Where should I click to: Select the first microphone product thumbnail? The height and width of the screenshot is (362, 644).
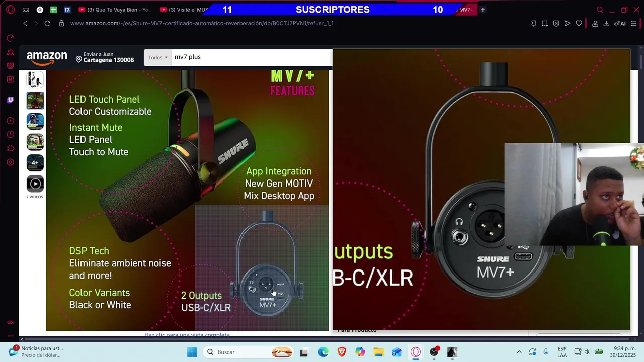pyautogui.click(x=35, y=79)
